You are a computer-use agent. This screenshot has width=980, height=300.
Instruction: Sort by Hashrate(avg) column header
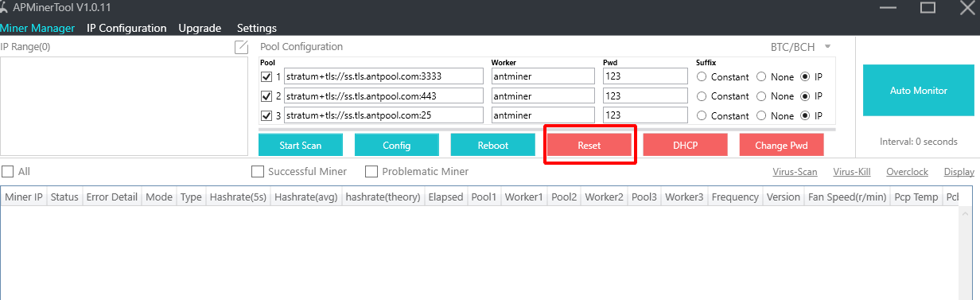tap(305, 197)
